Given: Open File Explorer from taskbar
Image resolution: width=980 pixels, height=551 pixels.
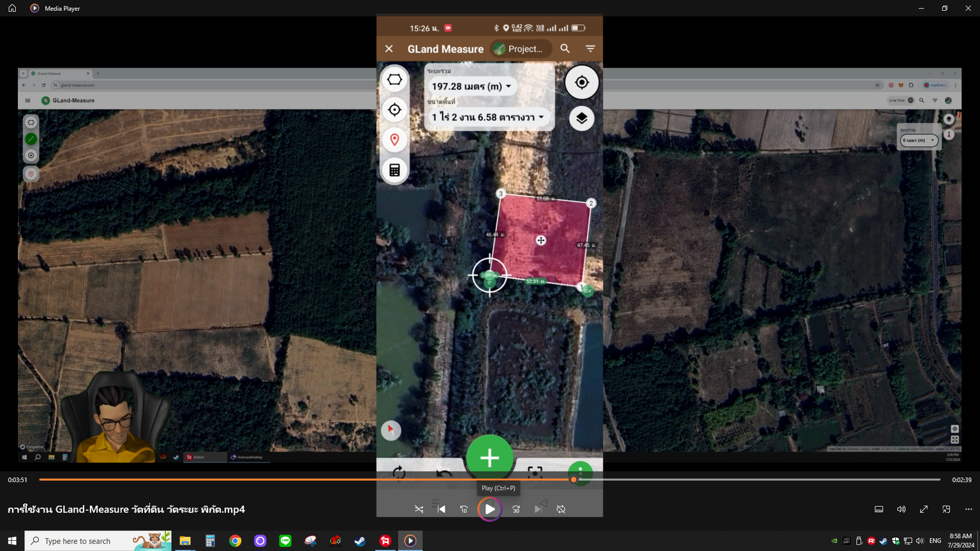Looking at the screenshot, I should point(185,541).
